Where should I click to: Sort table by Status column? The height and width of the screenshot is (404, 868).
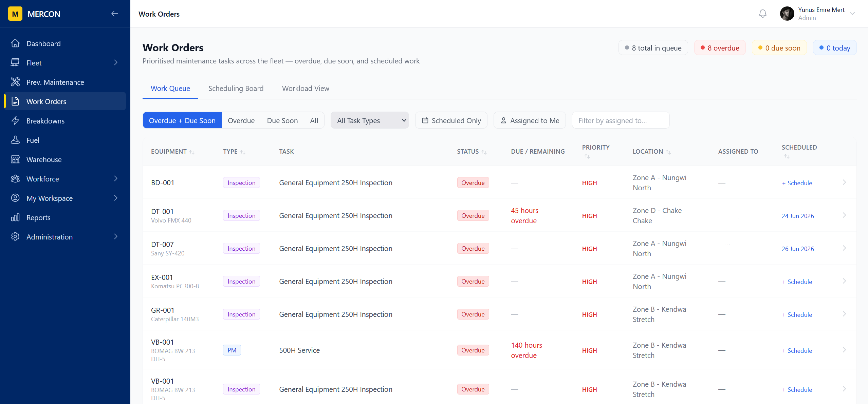pos(484,152)
